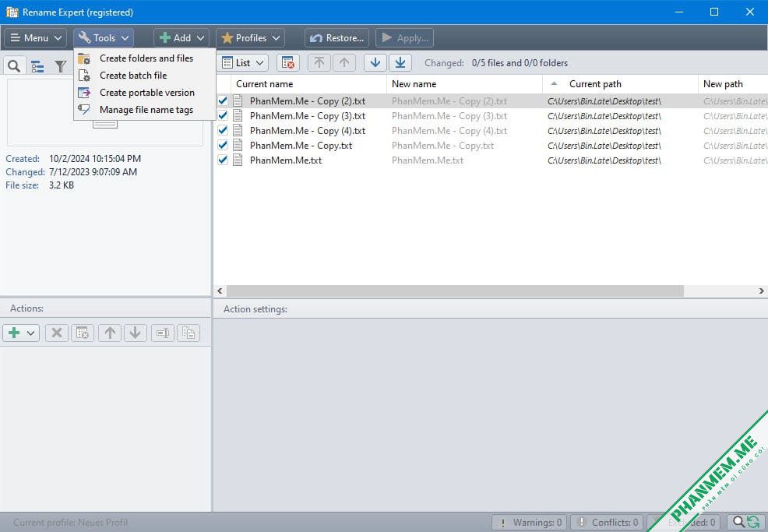Screen dimensions: 768x532
Task: Choose Create folders and files
Action: coord(146,58)
